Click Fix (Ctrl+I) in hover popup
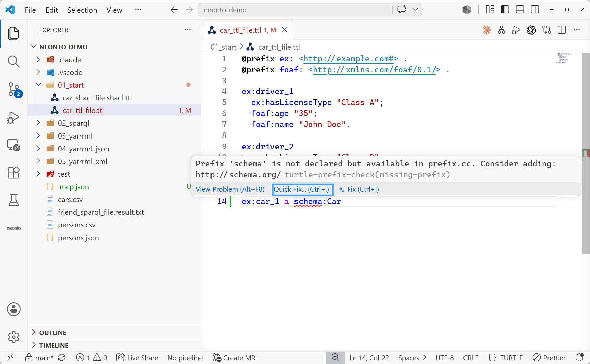This screenshot has width=590, height=364. (359, 189)
